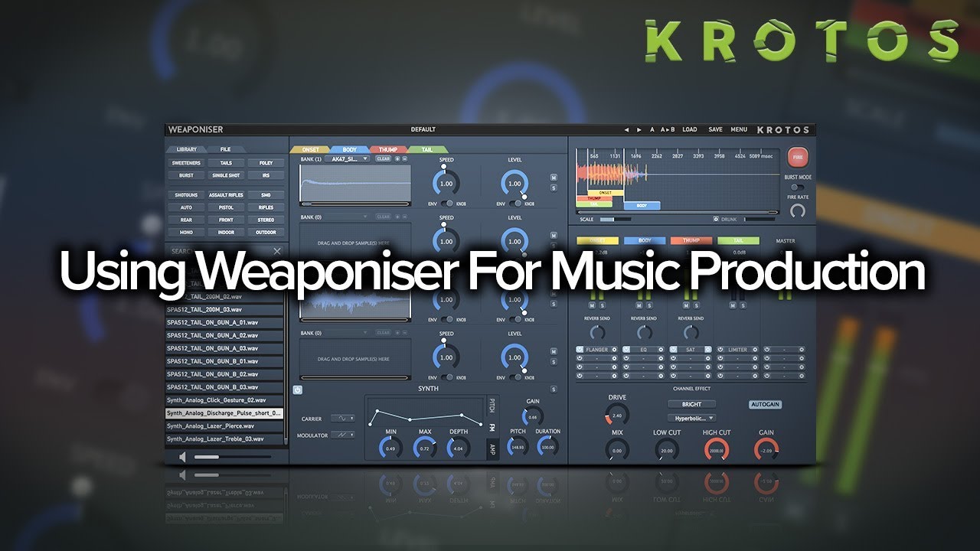Click the SAVE preset button
This screenshot has width=980, height=551.
coord(715,129)
